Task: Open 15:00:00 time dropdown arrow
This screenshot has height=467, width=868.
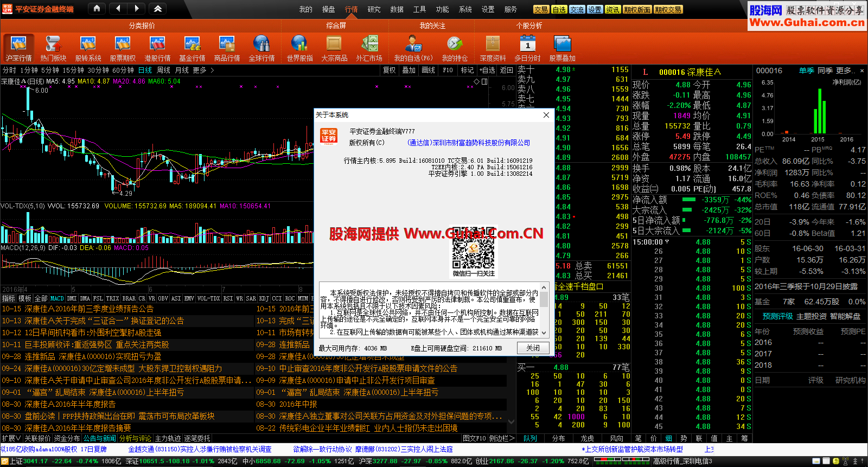Action: click(x=667, y=242)
